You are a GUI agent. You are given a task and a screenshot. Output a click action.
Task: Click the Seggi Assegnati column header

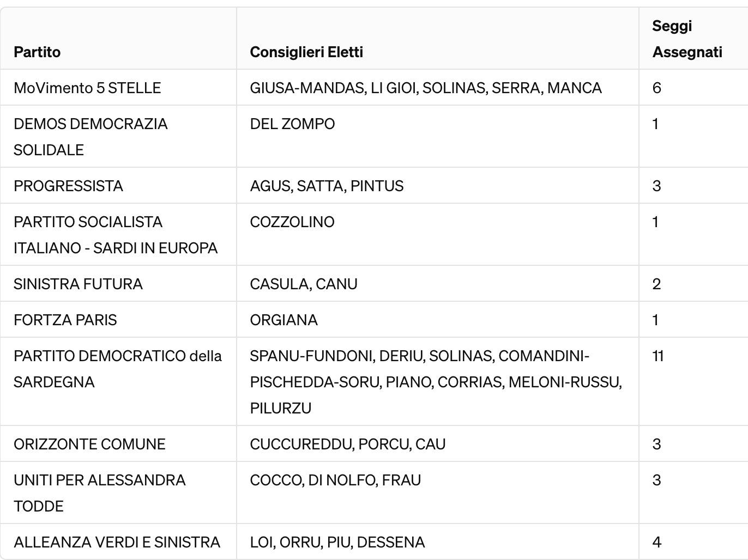point(687,39)
